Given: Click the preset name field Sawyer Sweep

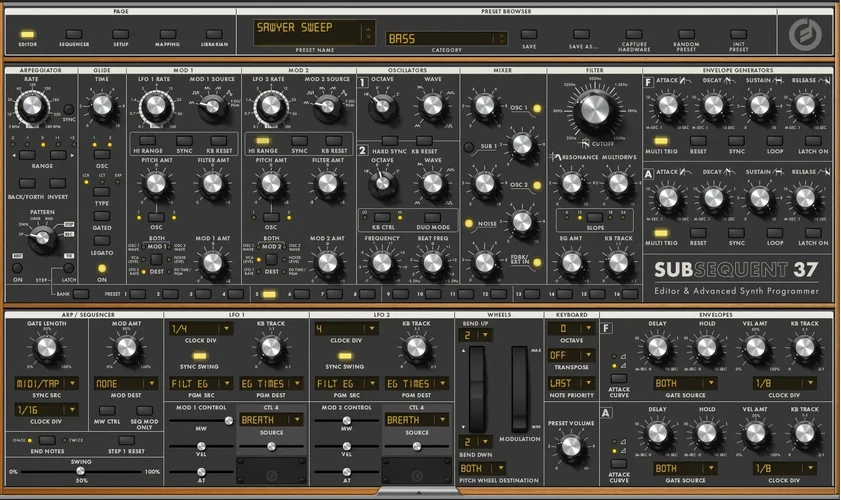Looking at the screenshot, I should point(313,32).
